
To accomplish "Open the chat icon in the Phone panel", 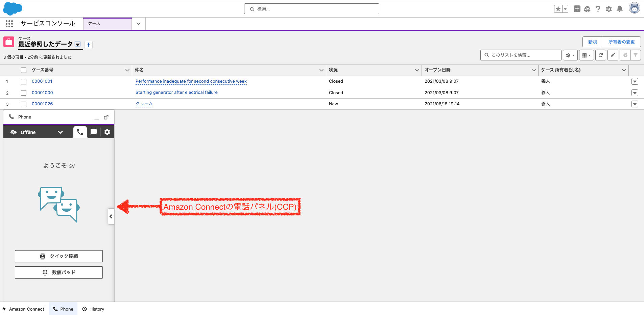I will 93,132.
